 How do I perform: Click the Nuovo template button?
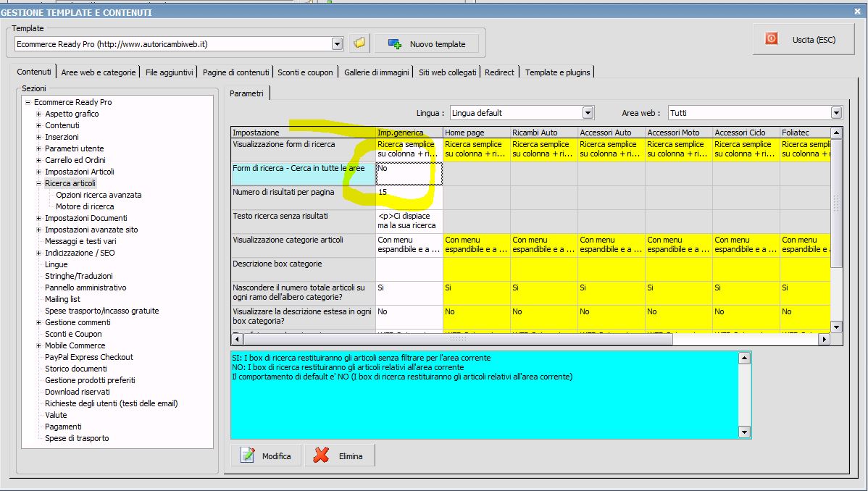pos(426,43)
